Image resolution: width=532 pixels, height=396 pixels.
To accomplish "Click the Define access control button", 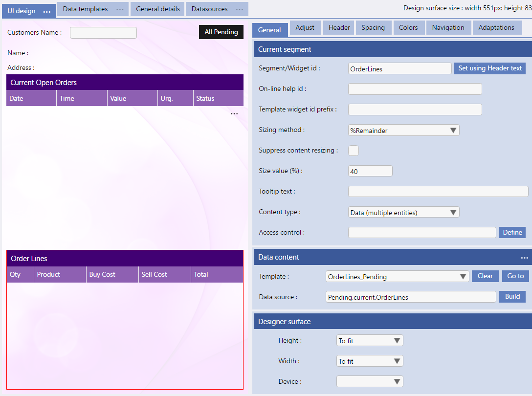I will point(512,232).
